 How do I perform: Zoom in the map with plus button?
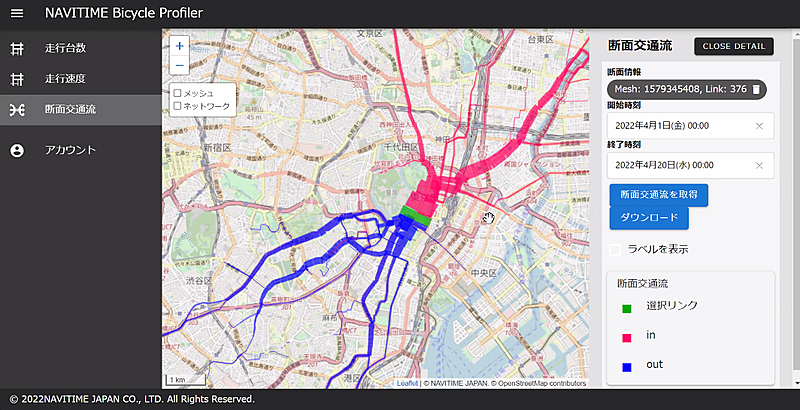coord(179,46)
